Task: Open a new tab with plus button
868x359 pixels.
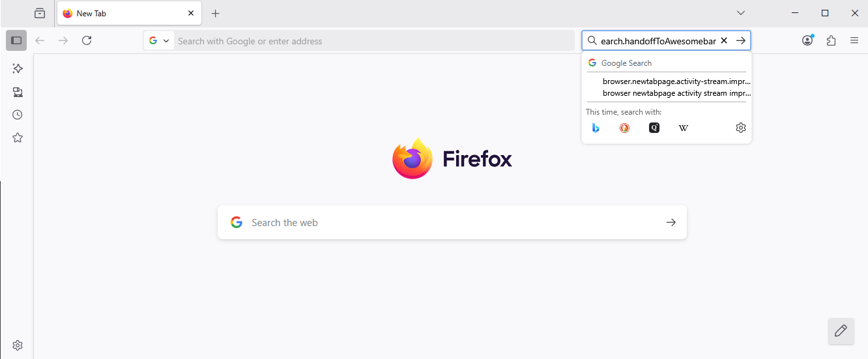Action: pyautogui.click(x=216, y=13)
